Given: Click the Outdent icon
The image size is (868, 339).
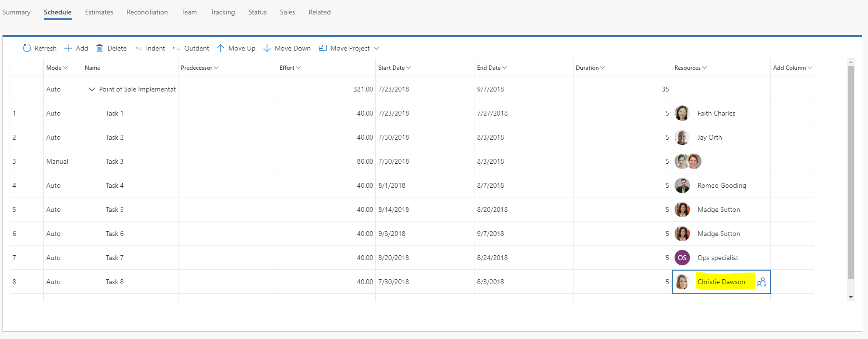Looking at the screenshot, I should (x=177, y=48).
